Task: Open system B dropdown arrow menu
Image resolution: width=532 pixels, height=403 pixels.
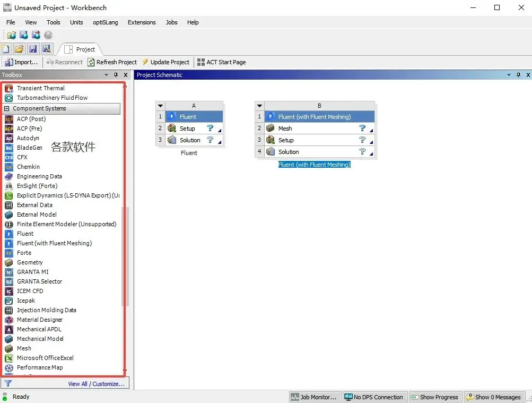Action: click(x=259, y=106)
